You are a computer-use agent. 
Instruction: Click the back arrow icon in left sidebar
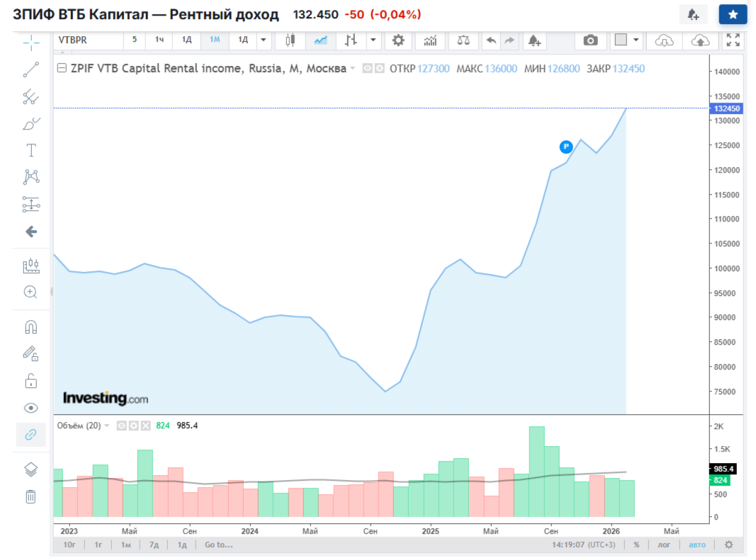31,232
